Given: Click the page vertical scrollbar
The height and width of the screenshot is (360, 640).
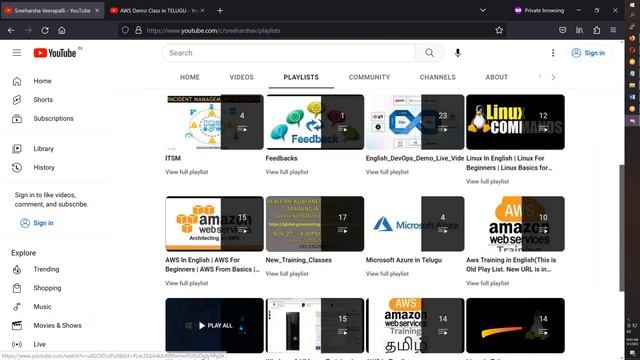Looking at the screenshot, I should point(622,228).
